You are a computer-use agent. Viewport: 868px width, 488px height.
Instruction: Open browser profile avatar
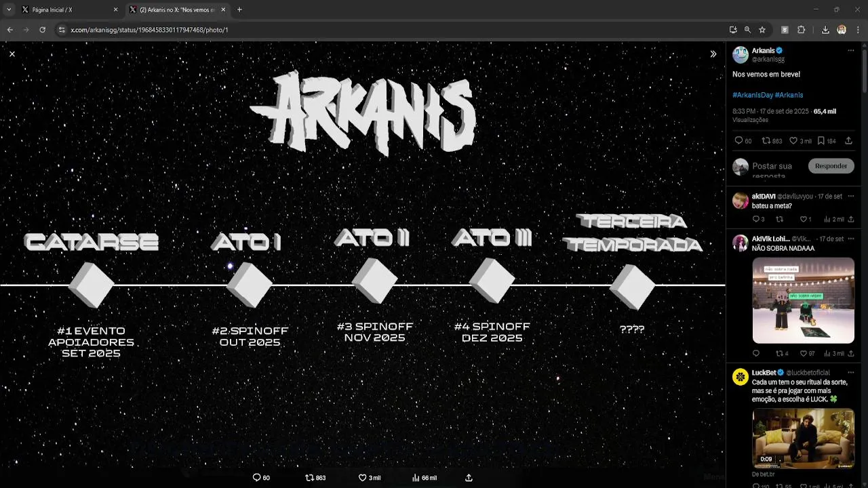coord(842,30)
